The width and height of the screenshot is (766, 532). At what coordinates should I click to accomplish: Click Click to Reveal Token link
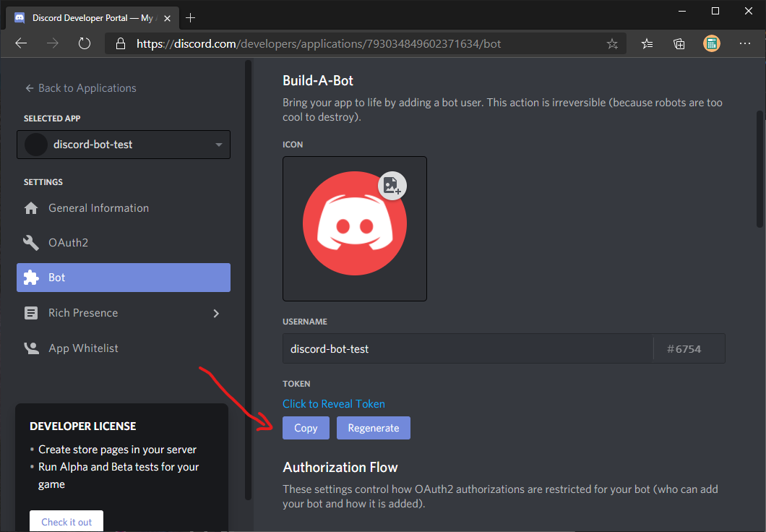click(x=334, y=404)
